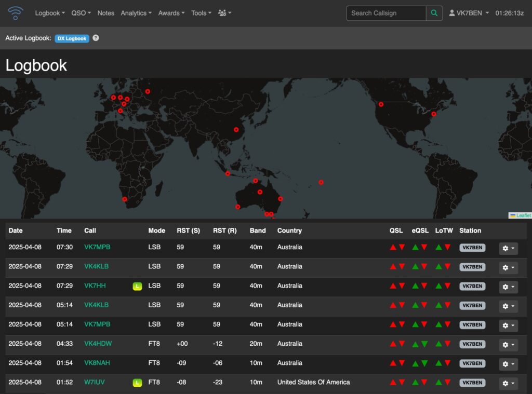Click the help icon next to DX Logbook
Image resolution: width=532 pixels, height=394 pixels.
pyautogui.click(x=96, y=38)
